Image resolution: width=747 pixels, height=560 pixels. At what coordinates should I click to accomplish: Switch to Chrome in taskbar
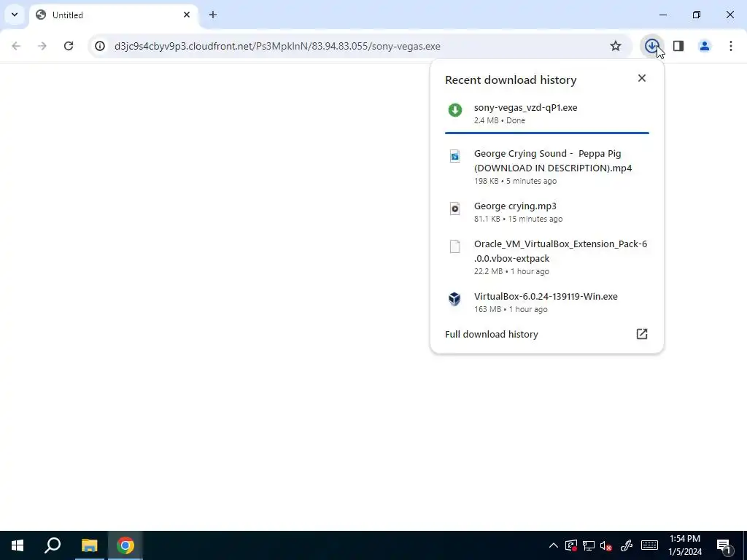(125, 545)
